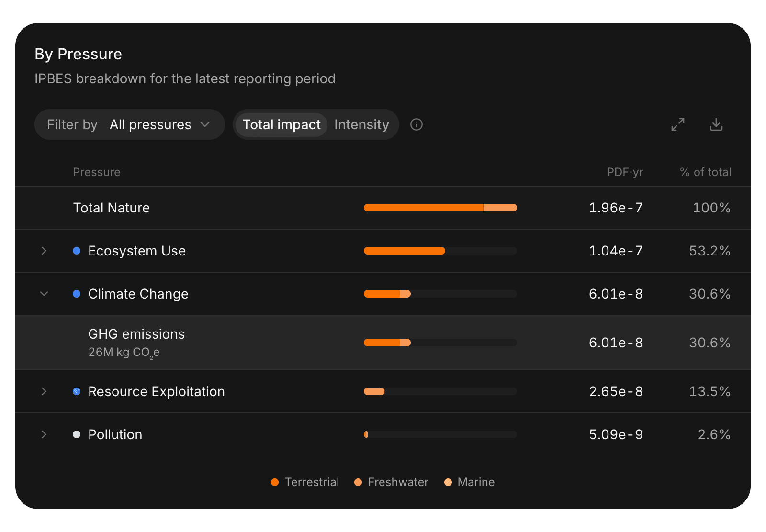Click the 2.65e-8 value
The height and width of the screenshot is (532, 766).
(616, 391)
